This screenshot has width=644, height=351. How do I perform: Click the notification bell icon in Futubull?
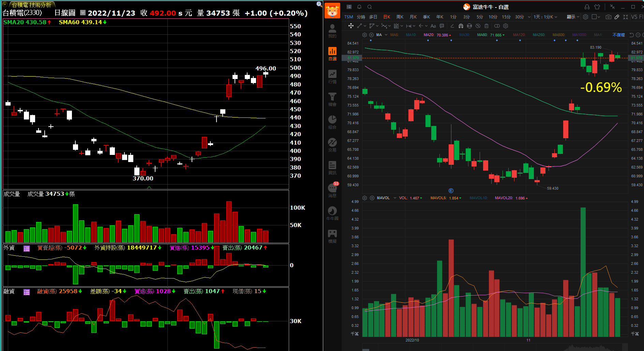click(359, 7)
